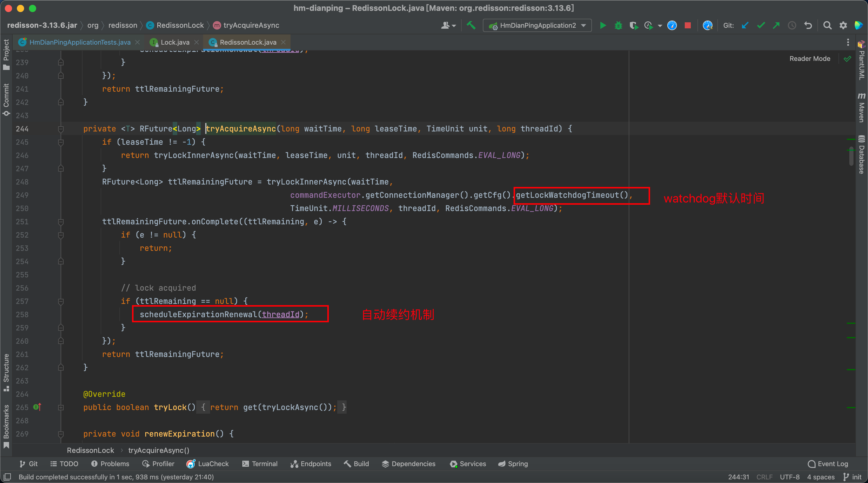
Task: Run HmDianPingApplication2 with the green play icon
Action: [x=603, y=25]
